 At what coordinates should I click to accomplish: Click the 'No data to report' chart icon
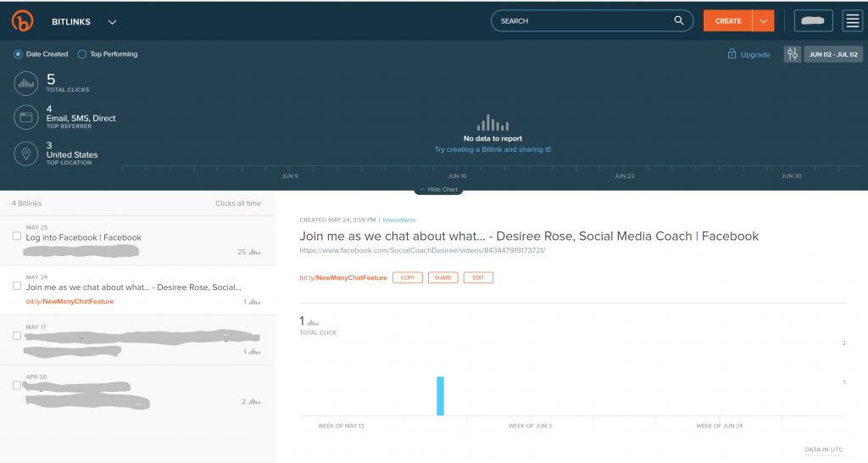click(492, 122)
